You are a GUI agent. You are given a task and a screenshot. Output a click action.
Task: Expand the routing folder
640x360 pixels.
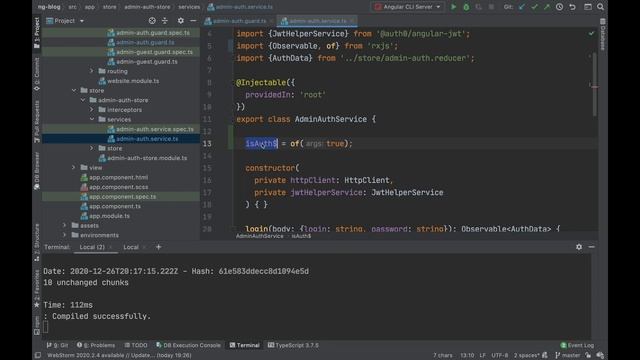click(x=92, y=71)
